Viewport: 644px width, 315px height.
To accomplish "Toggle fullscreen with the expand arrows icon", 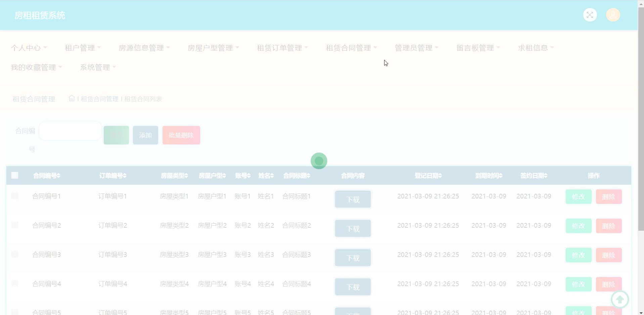I will tap(590, 15).
